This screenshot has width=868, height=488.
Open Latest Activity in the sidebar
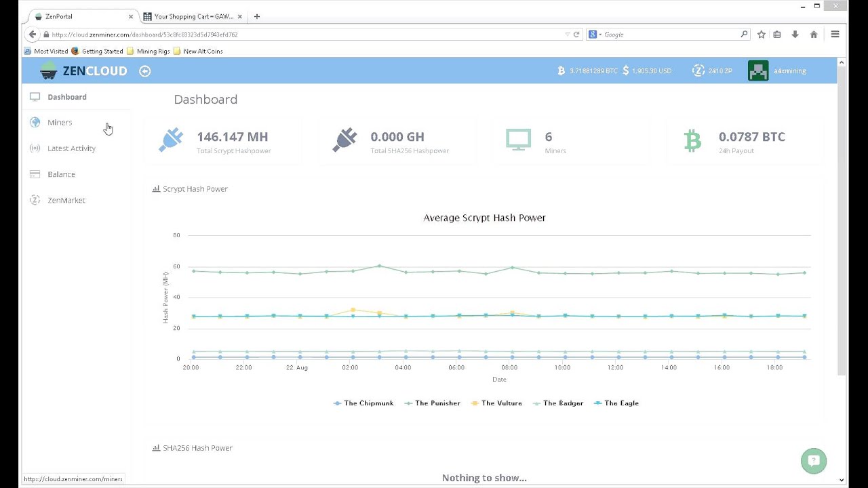click(71, 148)
